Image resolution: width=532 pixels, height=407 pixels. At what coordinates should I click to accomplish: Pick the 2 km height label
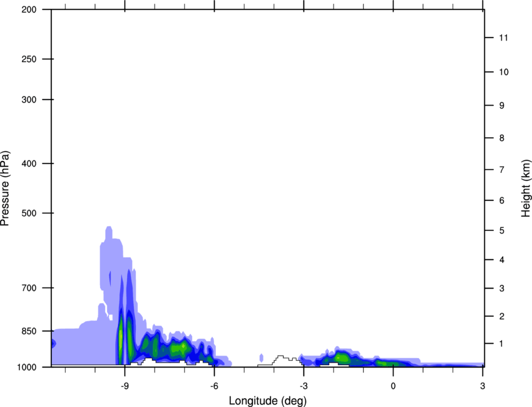point(502,316)
